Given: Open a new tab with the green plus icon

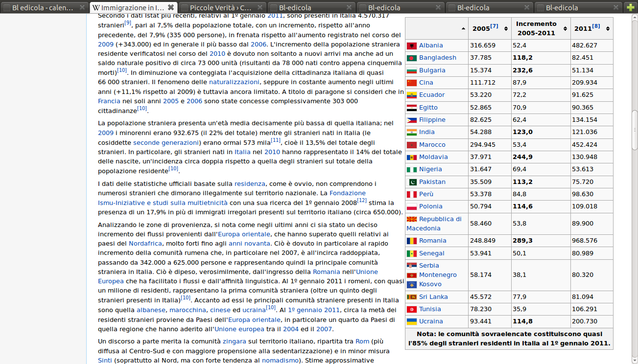Looking at the screenshot, I should [x=630, y=7].
